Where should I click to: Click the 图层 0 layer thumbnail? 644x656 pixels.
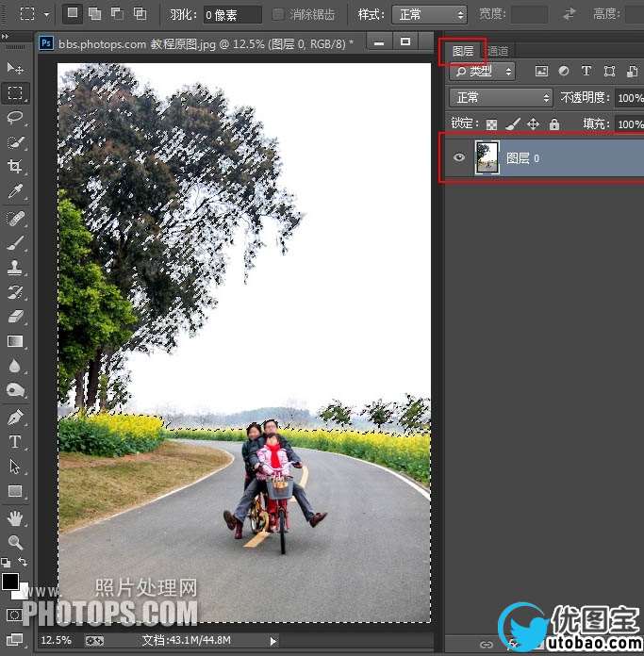point(487,157)
